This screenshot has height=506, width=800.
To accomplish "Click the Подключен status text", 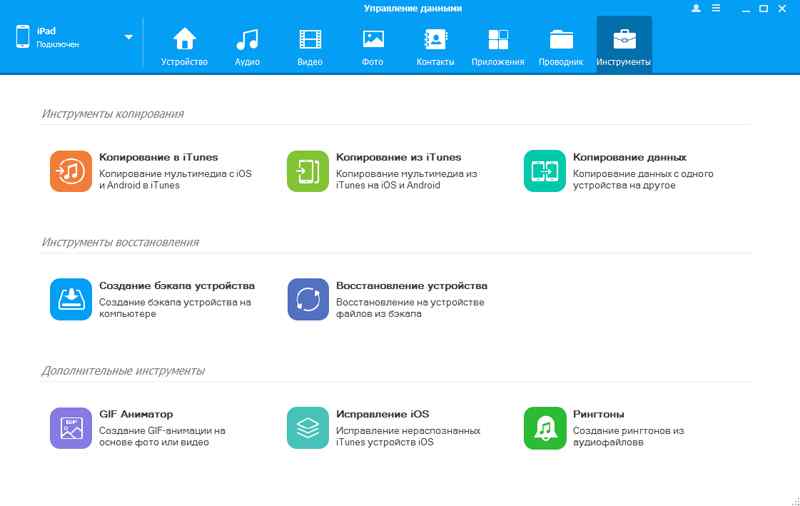I will coord(58,44).
